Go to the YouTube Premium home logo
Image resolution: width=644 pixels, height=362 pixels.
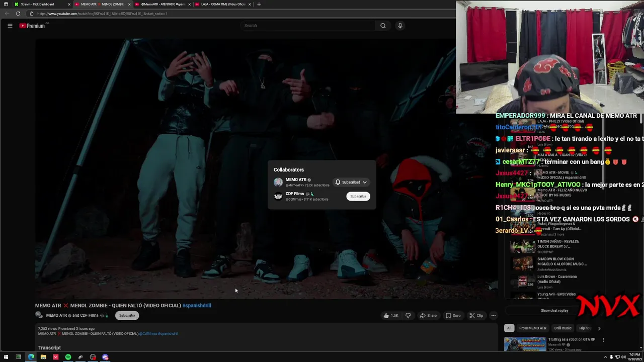pos(32,26)
